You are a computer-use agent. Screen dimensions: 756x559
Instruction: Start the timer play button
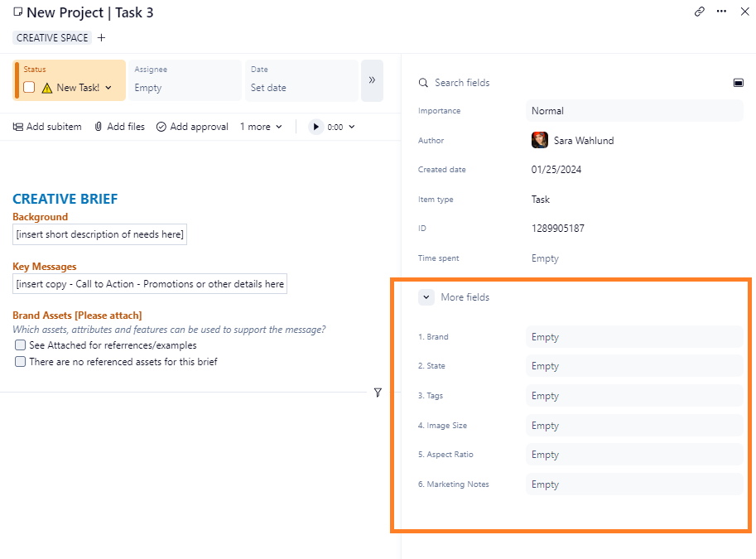[x=315, y=127]
